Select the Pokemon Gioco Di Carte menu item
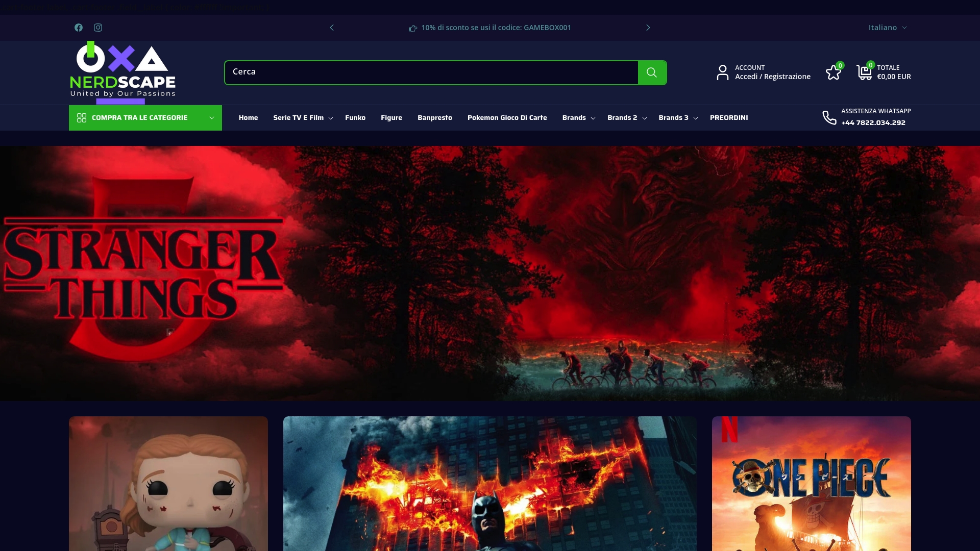 point(507,117)
